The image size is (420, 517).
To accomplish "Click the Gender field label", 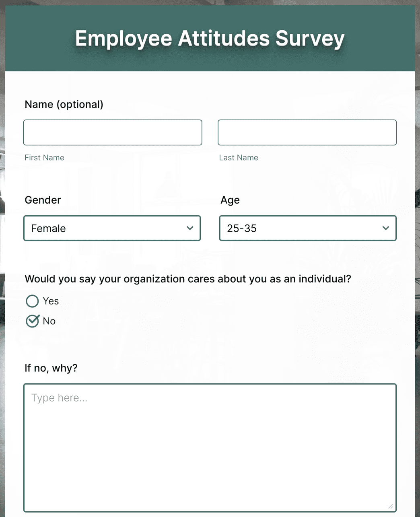I will [43, 200].
